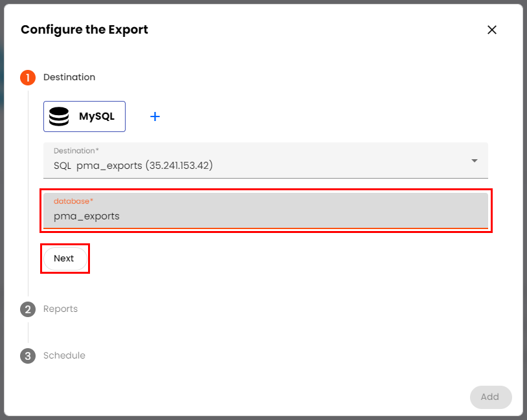Click the selected SQL pma_exports (35.241.153.42) value
The width and height of the screenshot is (527, 420).
pyautogui.click(x=133, y=166)
